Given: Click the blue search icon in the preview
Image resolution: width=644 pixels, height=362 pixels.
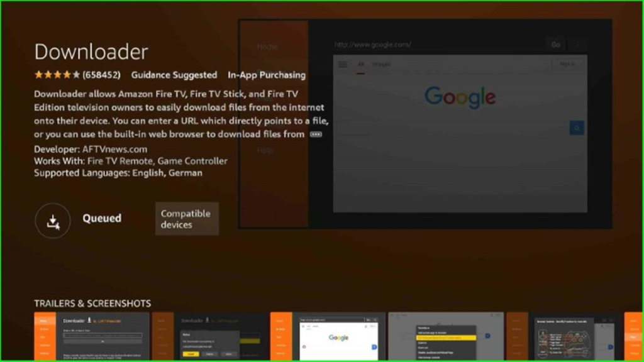Looking at the screenshot, I should pos(577,128).
